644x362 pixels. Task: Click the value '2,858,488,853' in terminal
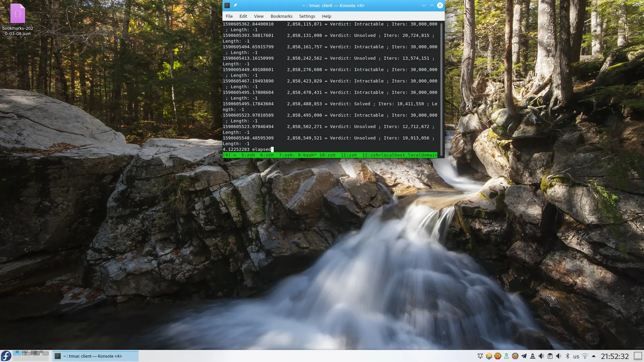pos(304,104)
